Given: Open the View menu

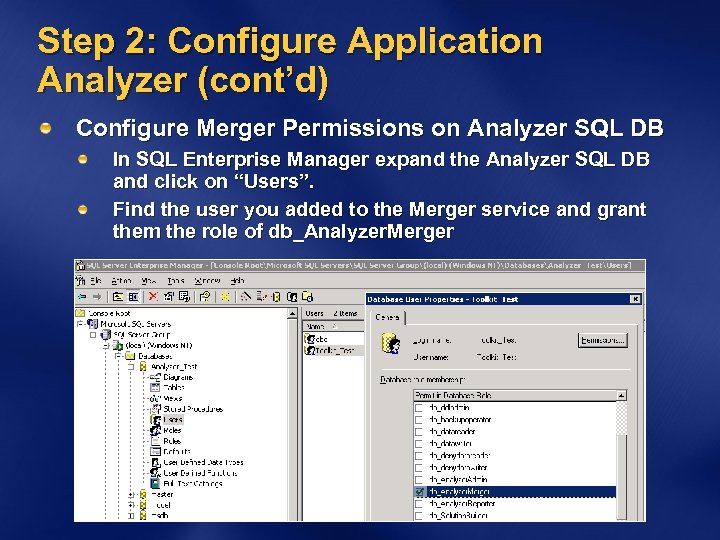Looking at the screenshot, I should coord(149,281).
